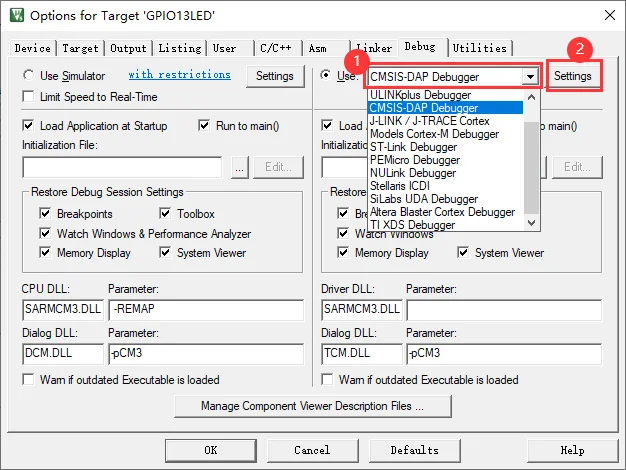Select the Use Simulator radio button

coord(28,75)
